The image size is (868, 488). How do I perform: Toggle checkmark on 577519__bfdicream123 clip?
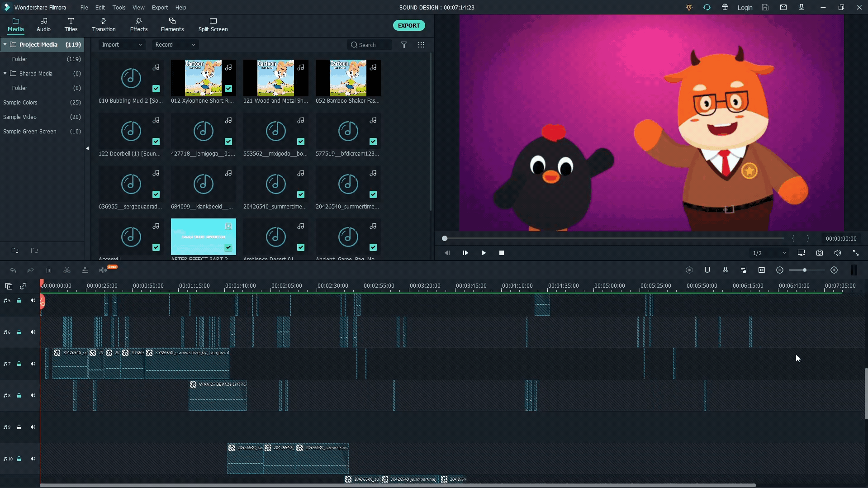coord(373,142)
